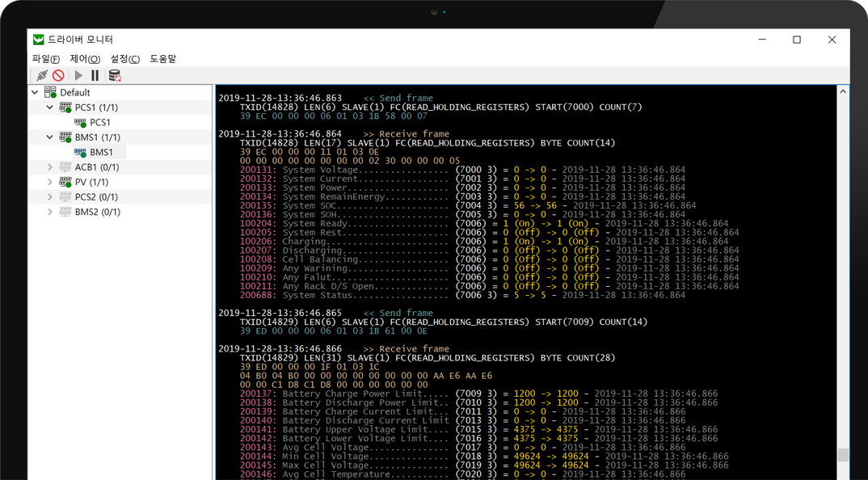Screen dimensions: 868x480
Task: Click the database clear toolbar icon
Action: (115, 75)
